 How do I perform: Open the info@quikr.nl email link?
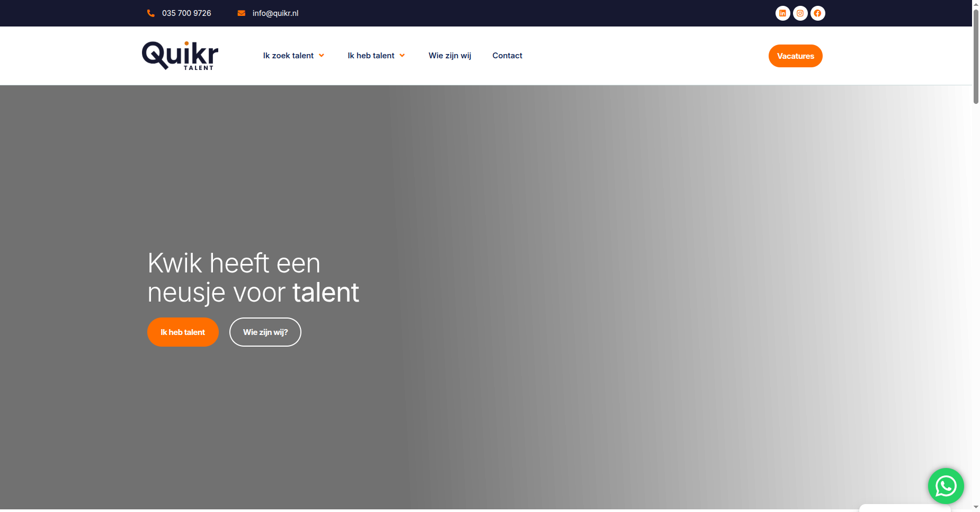pos(275,13)
